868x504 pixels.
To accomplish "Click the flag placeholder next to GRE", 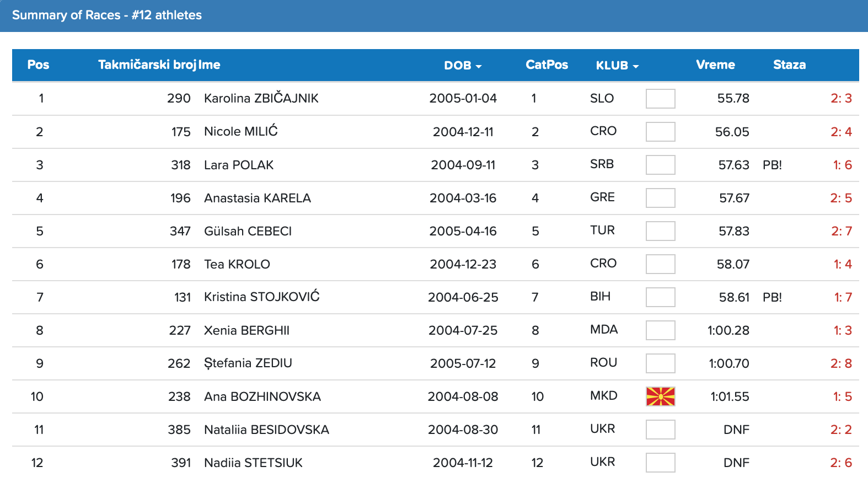I will (x=660, y=198).
